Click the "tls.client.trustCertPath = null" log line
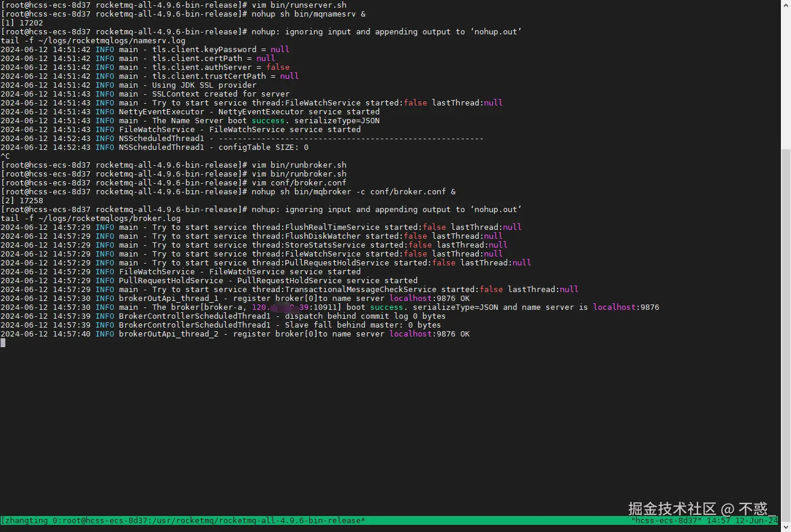This screenshot has height=532, width=791. [x=150, y=76]
